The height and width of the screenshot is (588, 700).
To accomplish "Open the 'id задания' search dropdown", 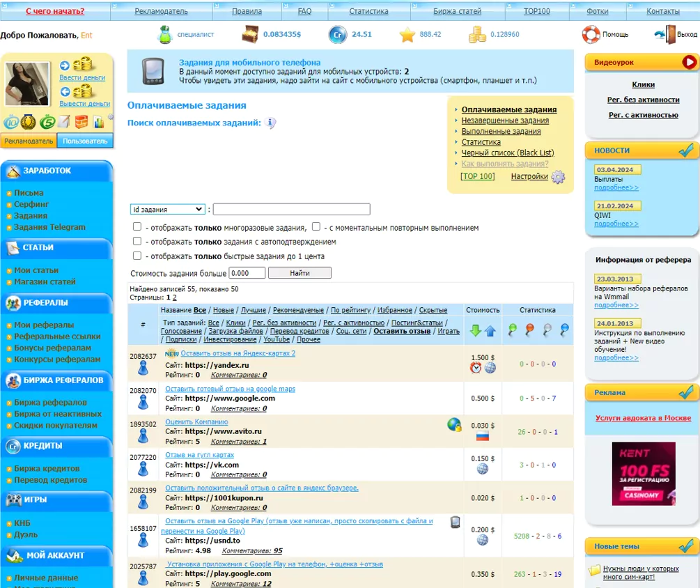I will click(x=167, y=210).
